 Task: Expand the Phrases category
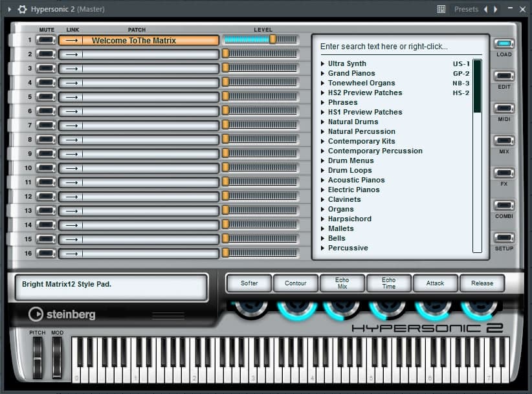(x=323, y=102)
